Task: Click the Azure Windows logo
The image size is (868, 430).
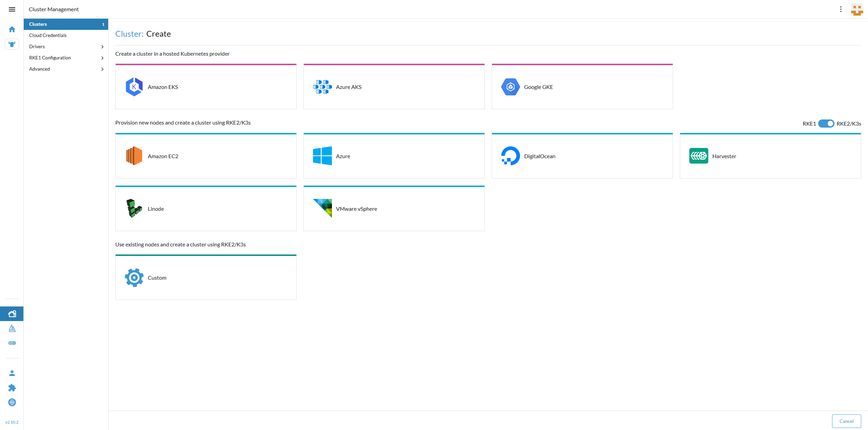Action: [x=322, y=156]
